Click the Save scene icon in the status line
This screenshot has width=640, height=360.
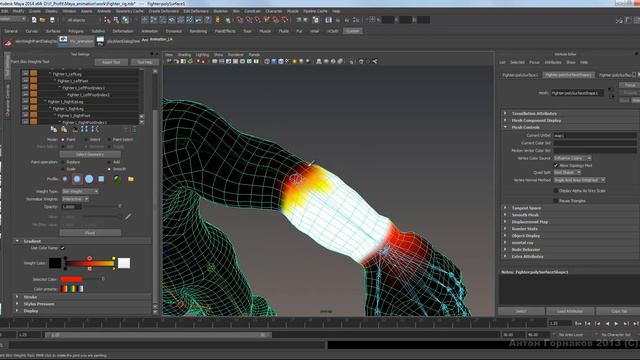[52, 20]
